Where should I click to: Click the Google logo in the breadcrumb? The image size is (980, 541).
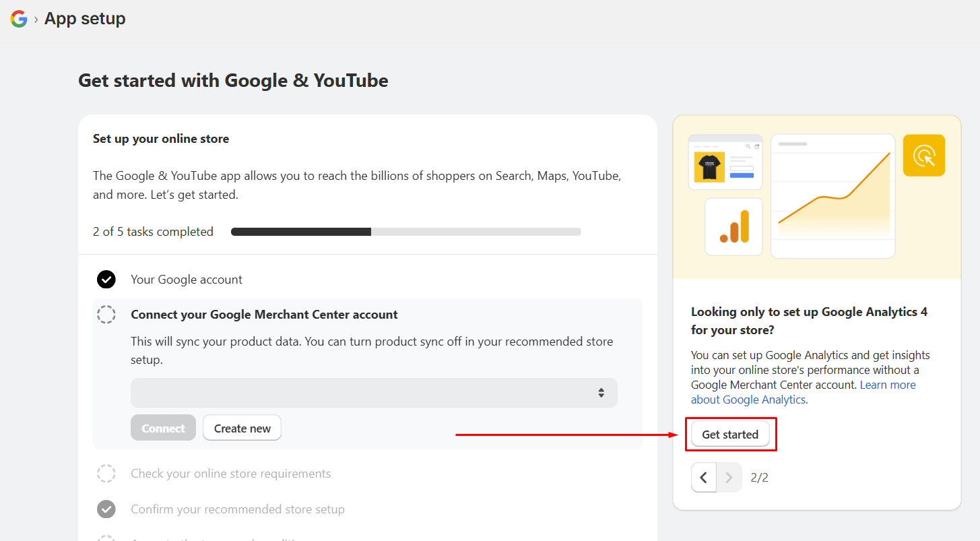[18, 18]
